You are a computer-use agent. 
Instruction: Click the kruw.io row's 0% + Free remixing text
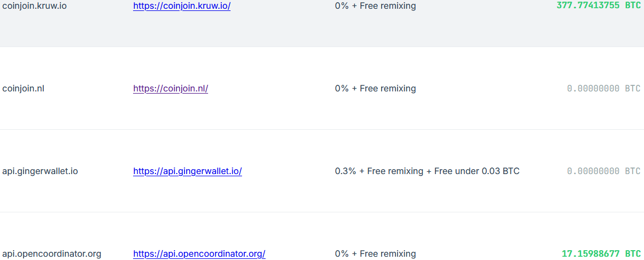click(x=376, y=7)
